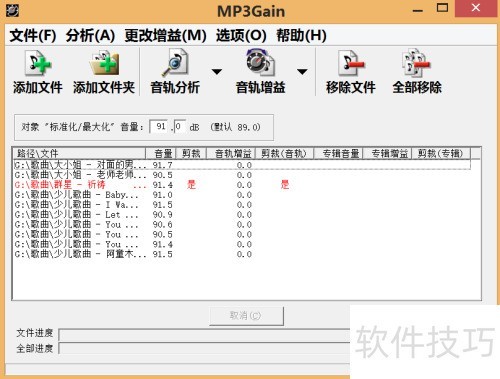This screenshot has height=379, width=500.
Task: Select red file row 群星 - 祈祷
Action: click(x=242, y=185)
